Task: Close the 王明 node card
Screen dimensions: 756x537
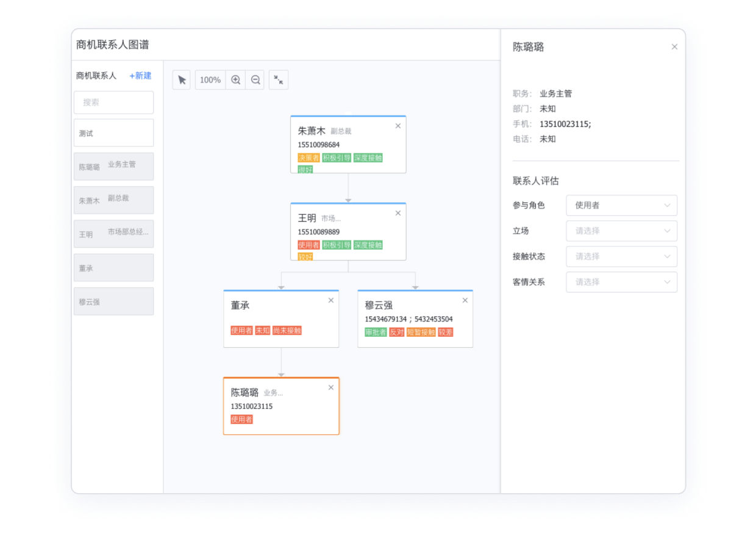Action: (x=398, y=213)
